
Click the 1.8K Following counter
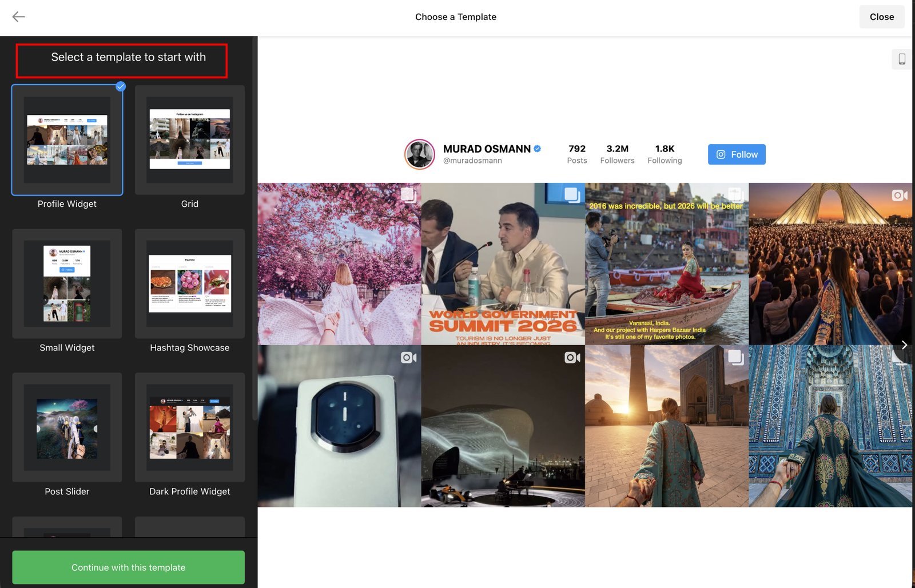tap(665, 154)
